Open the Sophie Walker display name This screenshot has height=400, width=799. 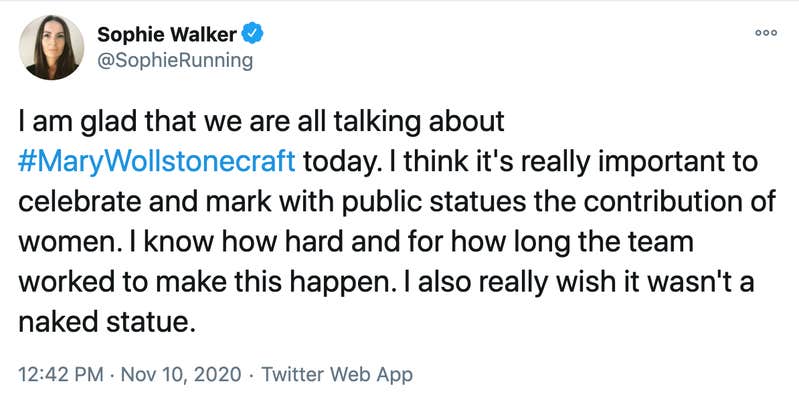pos(167,35)
